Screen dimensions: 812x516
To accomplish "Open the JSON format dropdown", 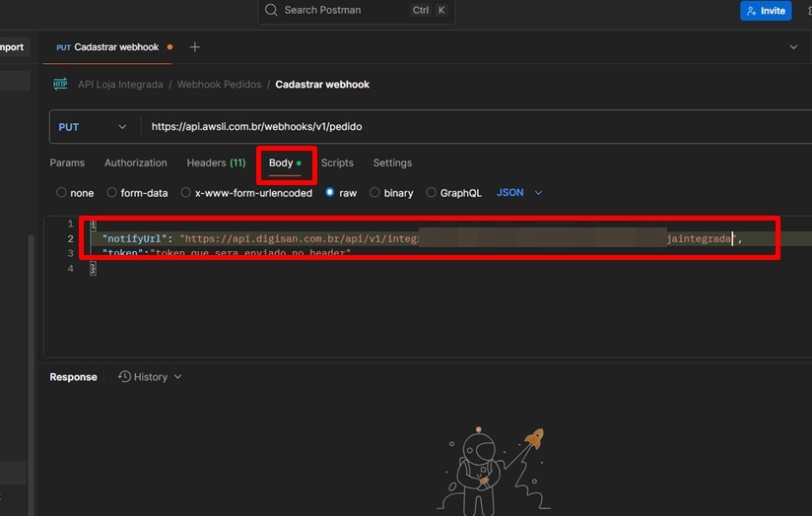I will tap(519, 193).
